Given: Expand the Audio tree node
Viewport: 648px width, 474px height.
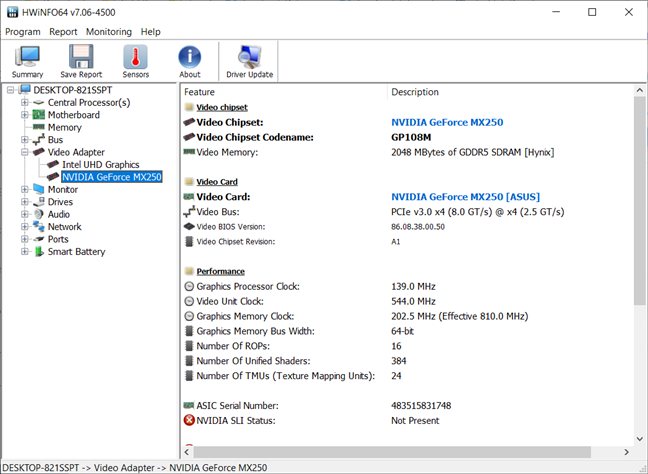Looking at the screenshot, I should [25, 214].
